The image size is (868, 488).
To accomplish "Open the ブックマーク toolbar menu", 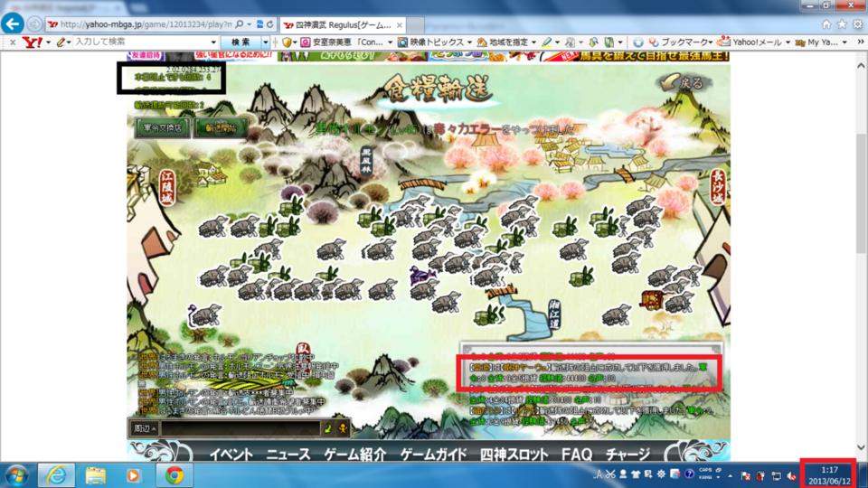I will click(680, 42).
